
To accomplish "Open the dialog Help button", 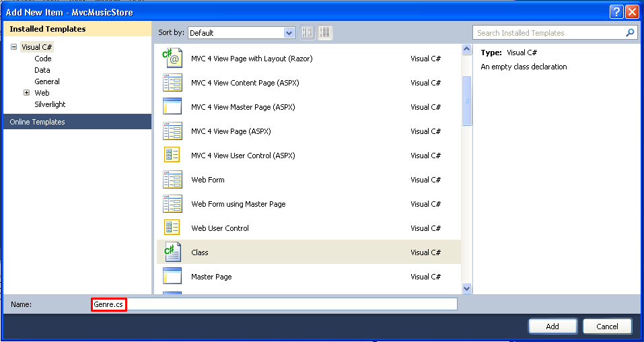I will pos(616,12).
